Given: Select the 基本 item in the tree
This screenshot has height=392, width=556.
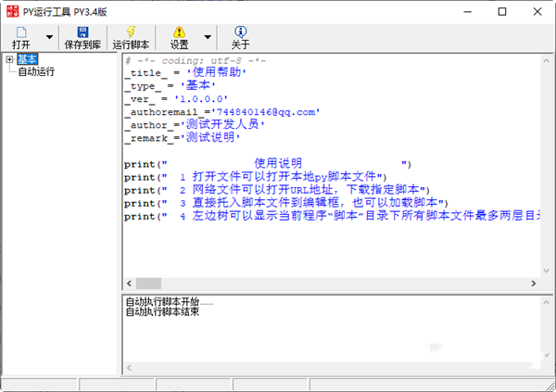Looking at the screenshot, I should coord(28,59).
